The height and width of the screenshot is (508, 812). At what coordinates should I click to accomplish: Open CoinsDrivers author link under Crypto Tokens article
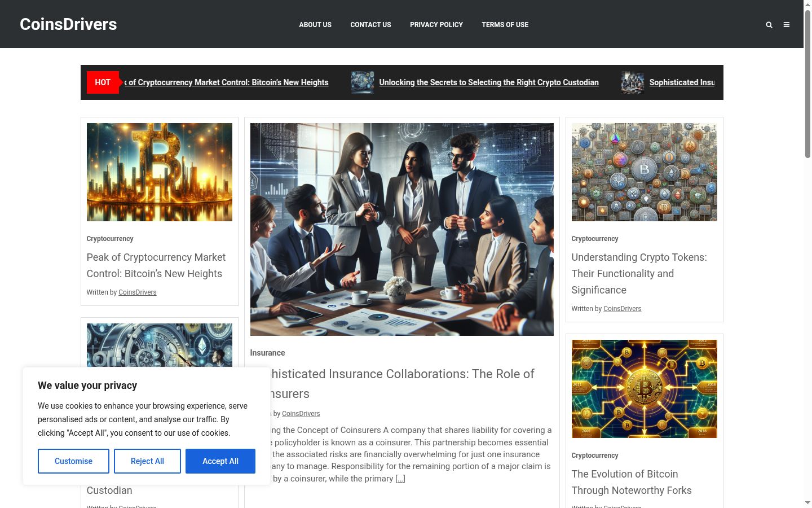tap(623, 309)
